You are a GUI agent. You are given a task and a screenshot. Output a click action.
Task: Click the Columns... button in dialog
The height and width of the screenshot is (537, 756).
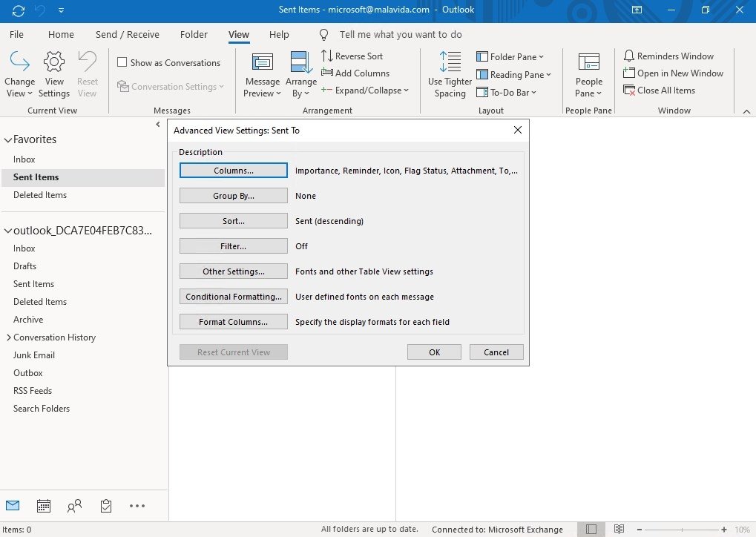234,171
